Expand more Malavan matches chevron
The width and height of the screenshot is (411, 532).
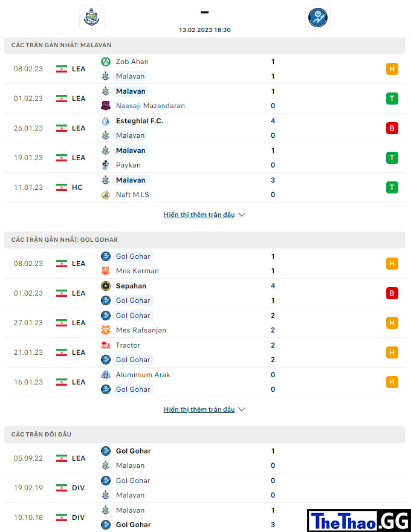(242, 215)
